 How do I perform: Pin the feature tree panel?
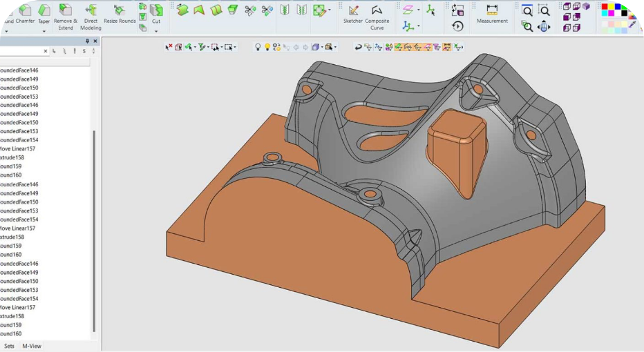87,41
